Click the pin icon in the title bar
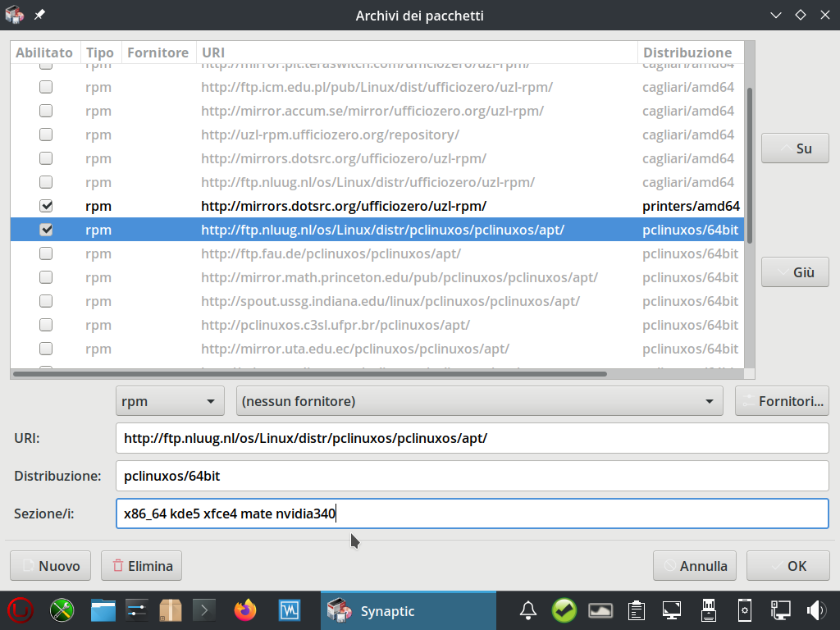The image size is (840, 630). (x=39, y=15)
